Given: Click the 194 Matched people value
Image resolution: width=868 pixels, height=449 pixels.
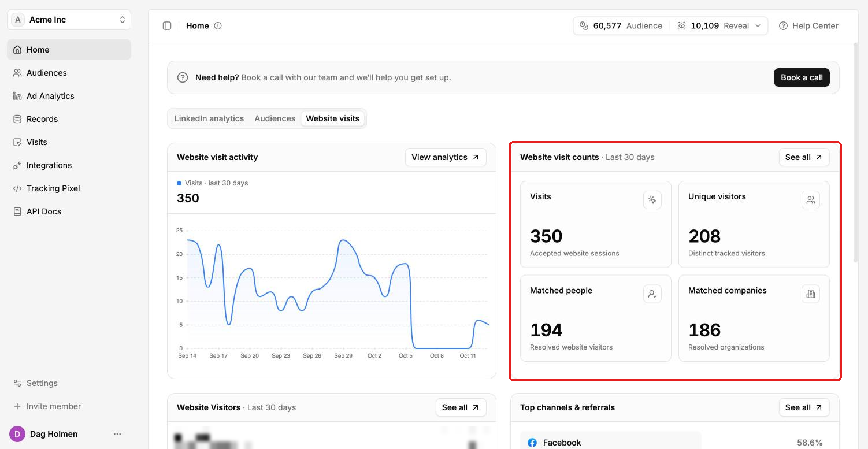Looking at the screenshot, I should click(546, 331).
